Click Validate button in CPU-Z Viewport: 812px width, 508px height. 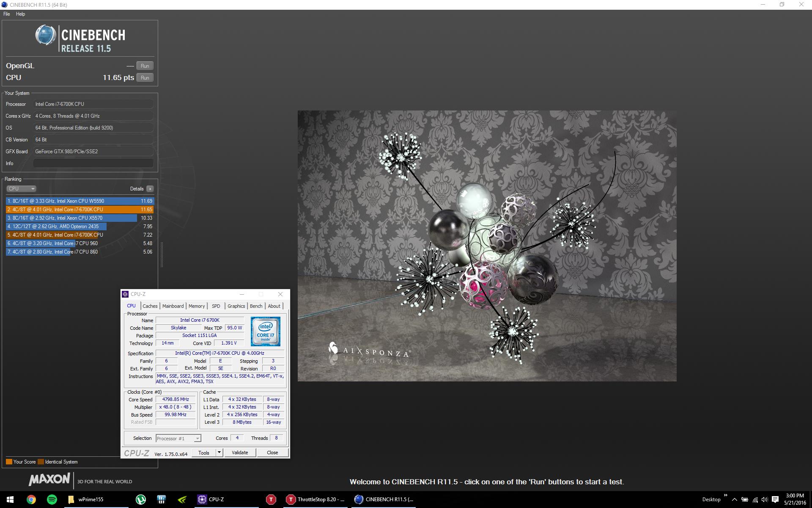pyautogui.click(x=240, y=453)
